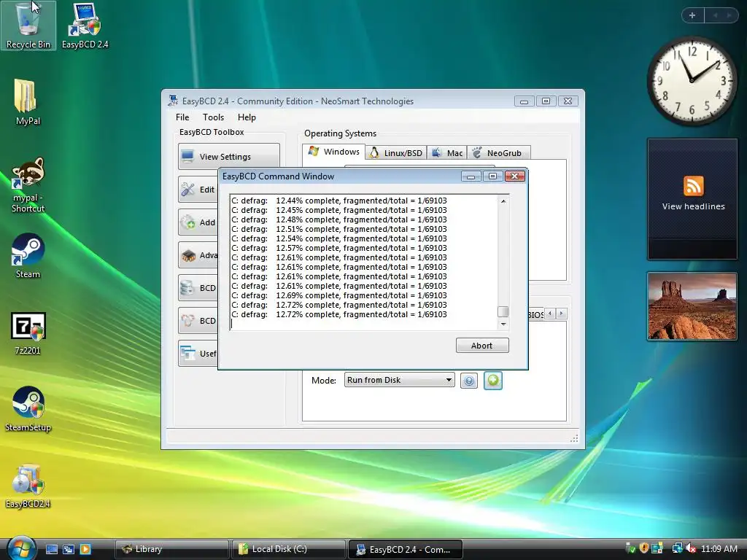Open the File menu
The image size is (747, 560).
click(x=182, y=117)
